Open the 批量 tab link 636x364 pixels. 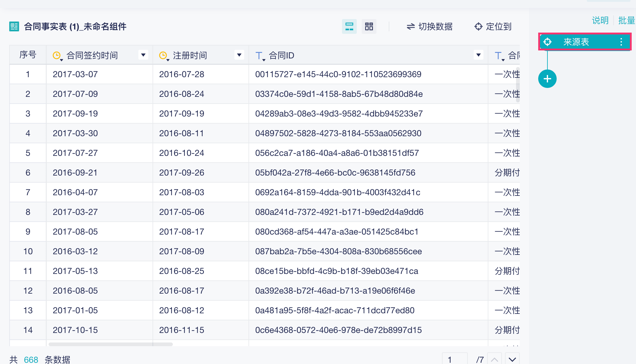[x=626, y=20]
